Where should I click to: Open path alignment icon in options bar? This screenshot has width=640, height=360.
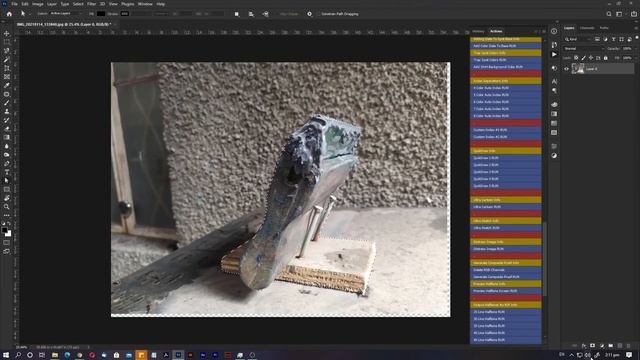[251, 14]
